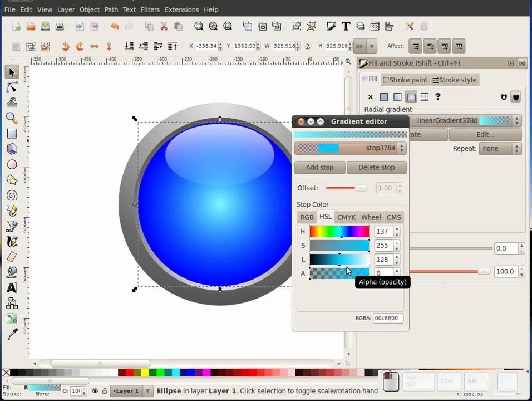Set fill to No paint
This screenshot has height=401, width=532.
371,97
